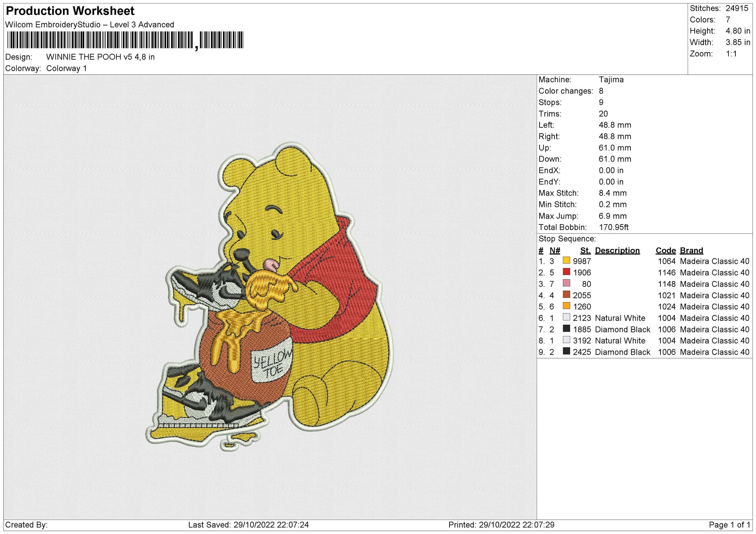The height and width of the screenshot is (534, 756).
Task: Select the Right value "48.8 mm"
Action: tap(615, 136)
